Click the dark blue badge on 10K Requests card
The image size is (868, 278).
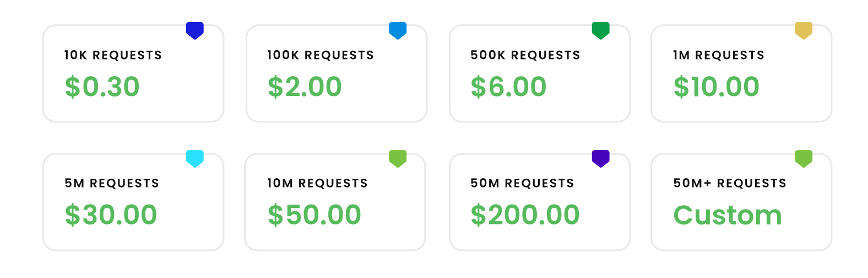tap(195, 30)
